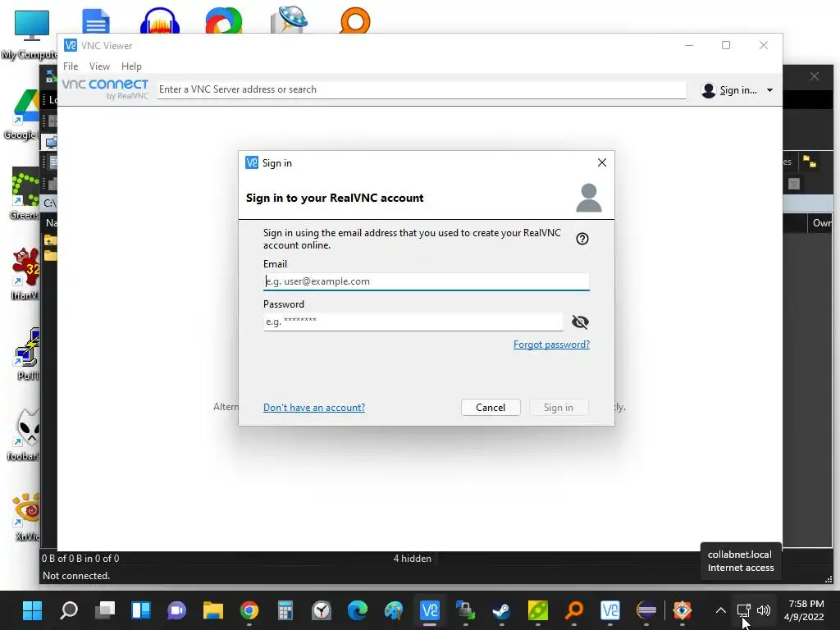Open the Don't have an account link
This screenshot has width=840, height=630.
(314, 407)
